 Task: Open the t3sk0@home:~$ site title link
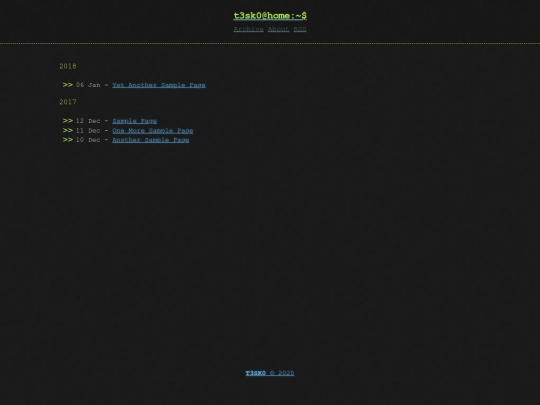point(270,16)
